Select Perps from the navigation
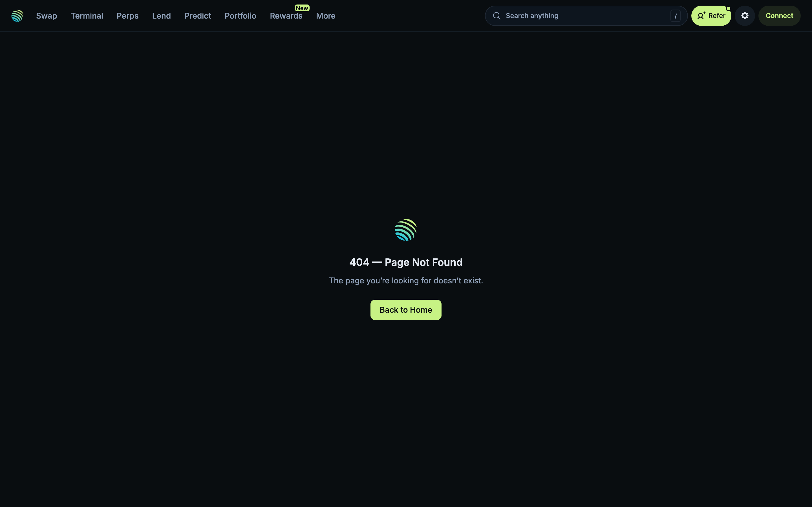 127,16
